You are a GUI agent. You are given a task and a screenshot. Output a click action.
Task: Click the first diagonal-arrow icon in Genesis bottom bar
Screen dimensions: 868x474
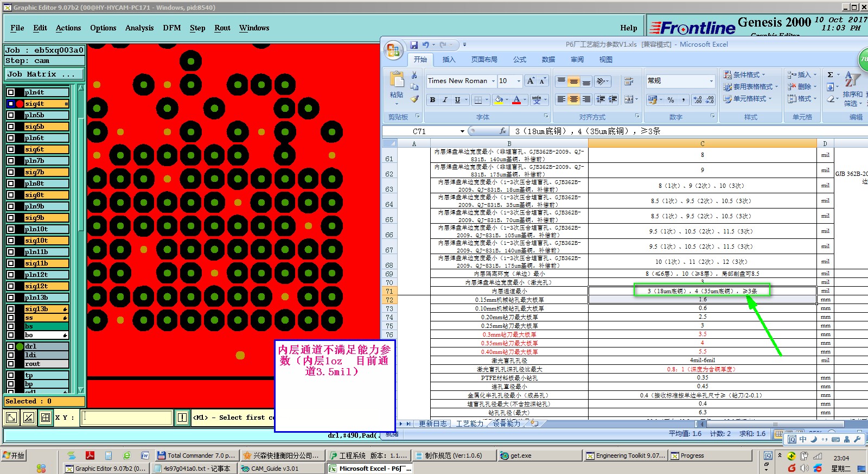(11, 417)
